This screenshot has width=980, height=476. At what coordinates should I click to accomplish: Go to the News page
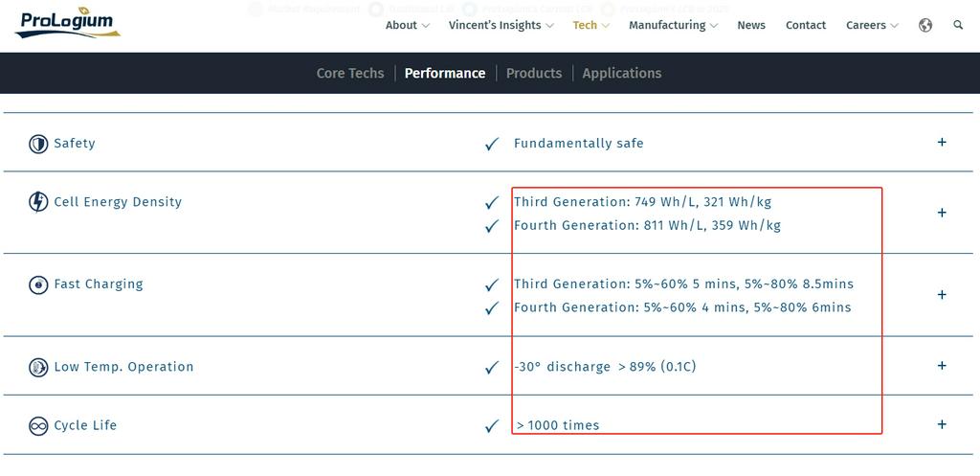pos(751,26)
